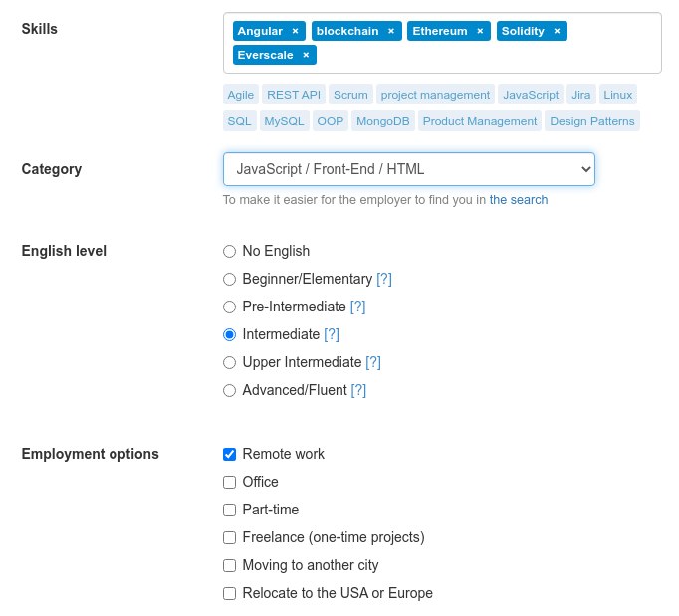This screenshot has height=616, width=679.
Task: Remove the blockchain skill tag
Action: pos(391,31)
